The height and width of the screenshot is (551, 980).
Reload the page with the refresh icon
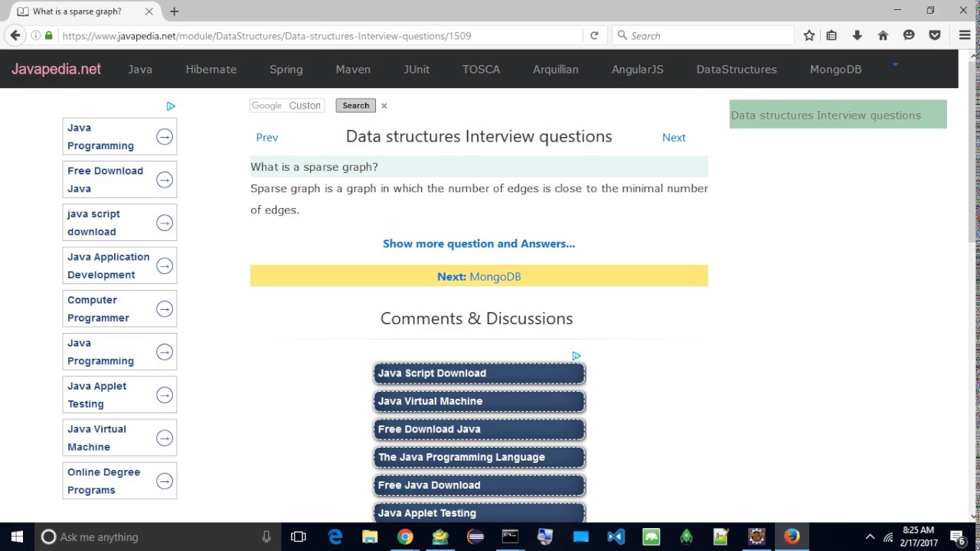(594, 35)
